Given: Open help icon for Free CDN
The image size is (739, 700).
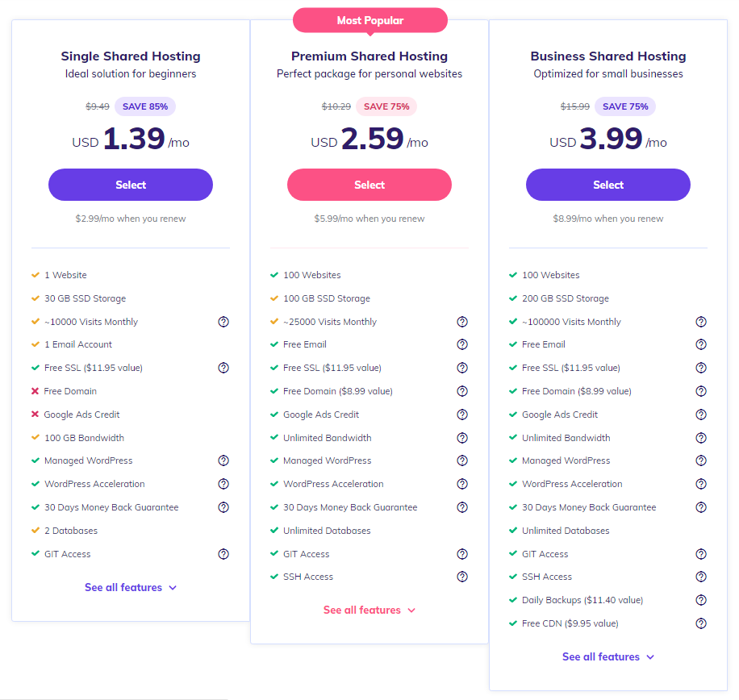Looking at the screenshot, I should point(701,623).
